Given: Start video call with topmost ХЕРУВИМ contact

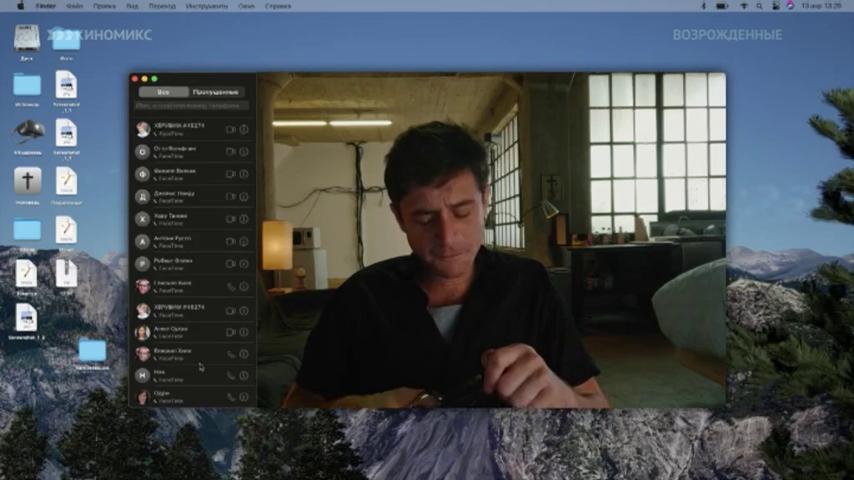Looking at the screenshot, I should click(230, 130).
